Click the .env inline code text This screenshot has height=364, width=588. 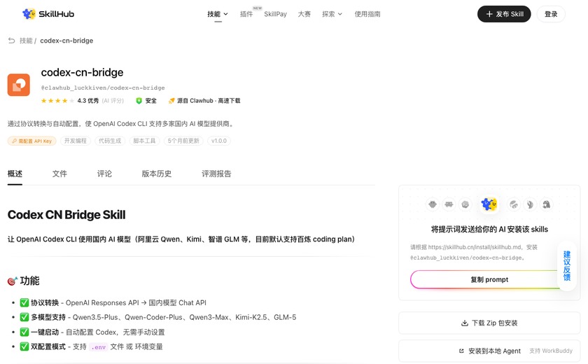98,347
